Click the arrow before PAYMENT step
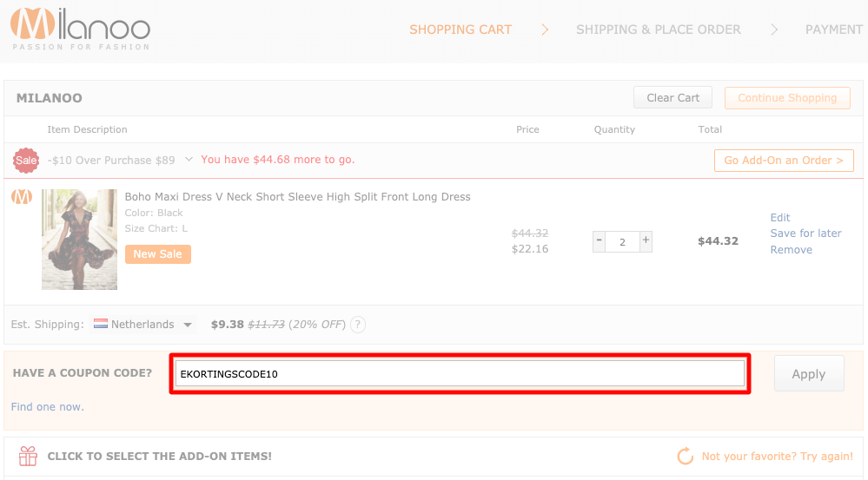Screen dimensions: 868x480 tap(774, 30)
